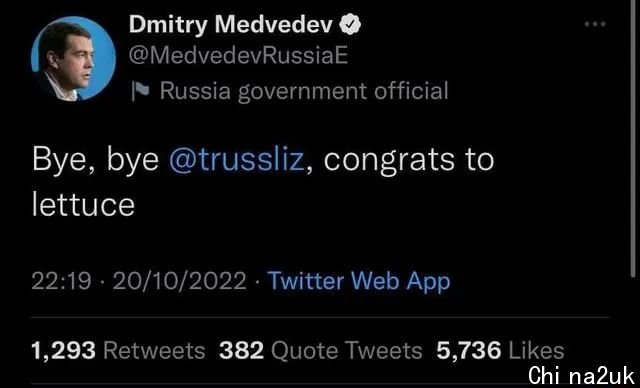View the 382 Quote Tweets list

tap(320, 351)
